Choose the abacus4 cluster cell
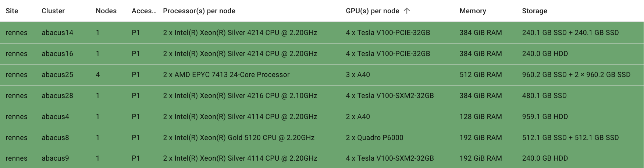 pyautogui.click(x=55, y=116)
